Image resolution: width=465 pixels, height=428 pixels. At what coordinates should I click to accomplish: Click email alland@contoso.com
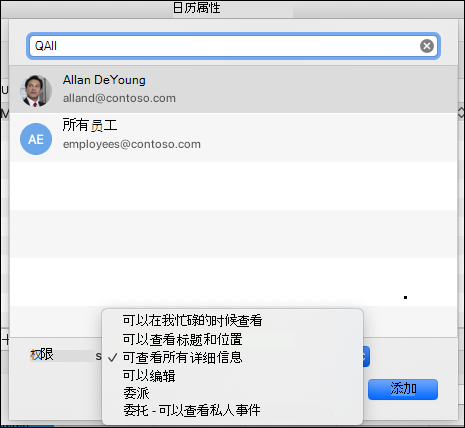click(119, 98)
